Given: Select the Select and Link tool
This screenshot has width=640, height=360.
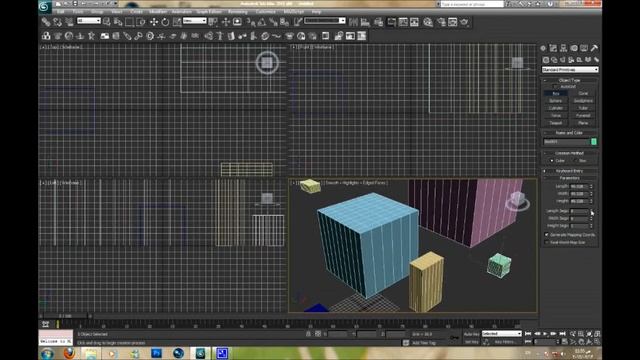Looking at the screenshot, I should 46,22.
